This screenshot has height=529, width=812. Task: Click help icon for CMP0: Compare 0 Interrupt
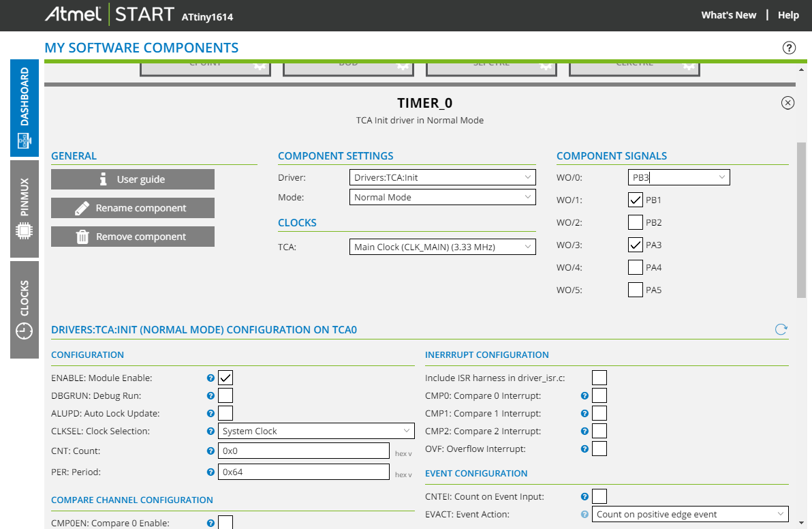[x=584, y=395]
